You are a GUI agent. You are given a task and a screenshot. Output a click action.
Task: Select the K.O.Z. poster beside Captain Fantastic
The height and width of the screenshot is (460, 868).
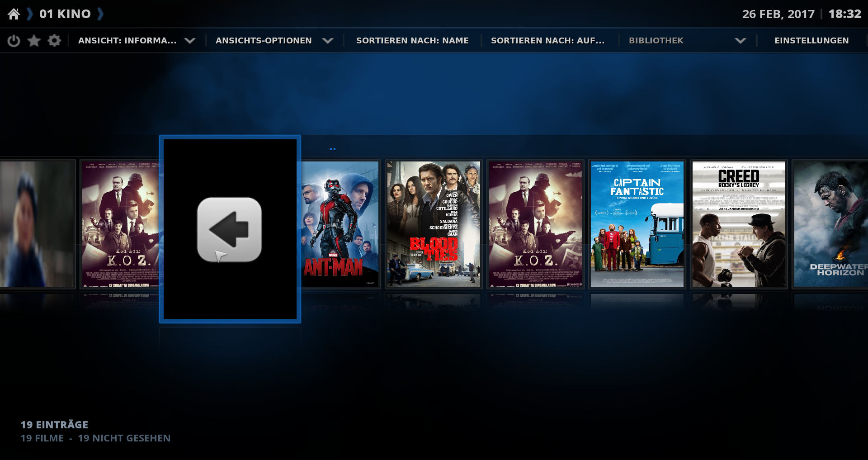535,224
